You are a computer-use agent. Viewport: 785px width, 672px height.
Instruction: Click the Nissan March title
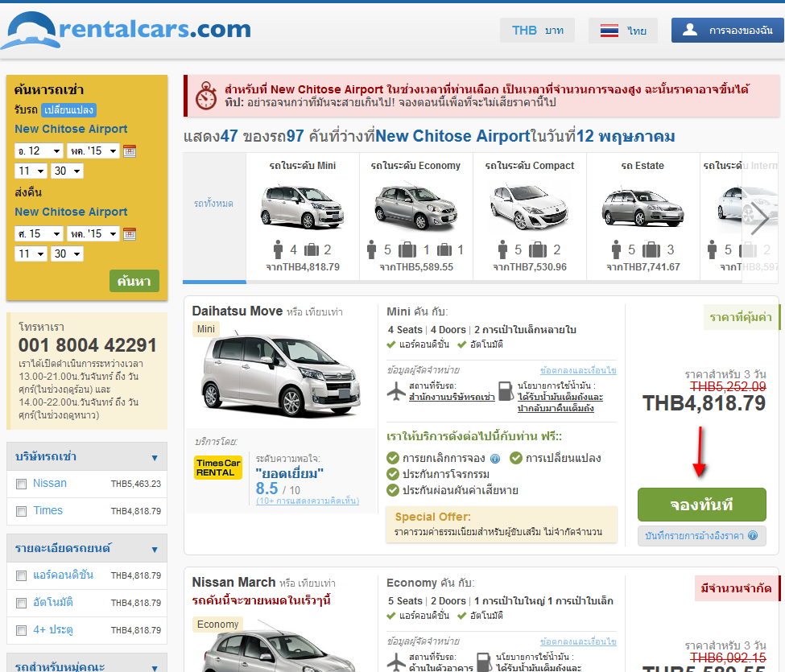pos(233,583)
